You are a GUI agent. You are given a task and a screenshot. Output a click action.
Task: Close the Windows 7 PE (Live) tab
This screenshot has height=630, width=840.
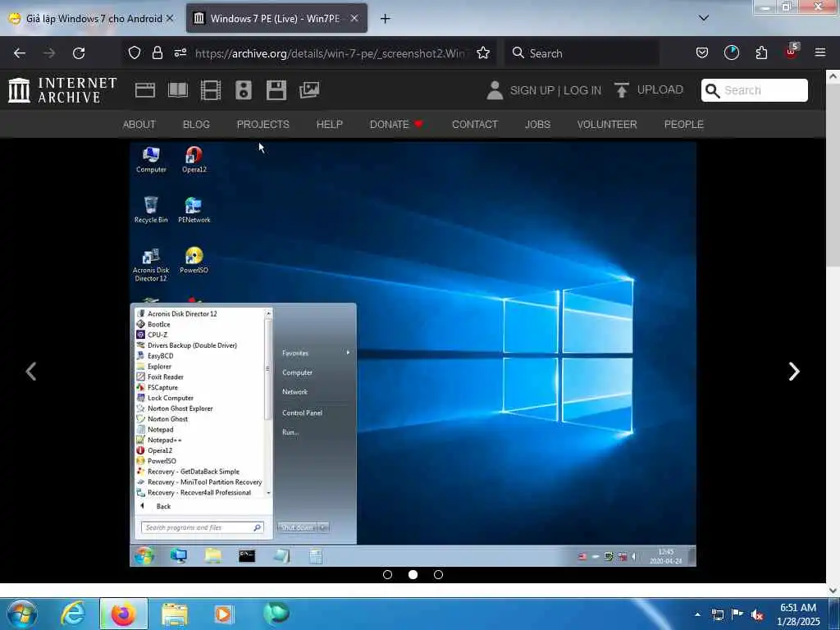tap(354, 18)
